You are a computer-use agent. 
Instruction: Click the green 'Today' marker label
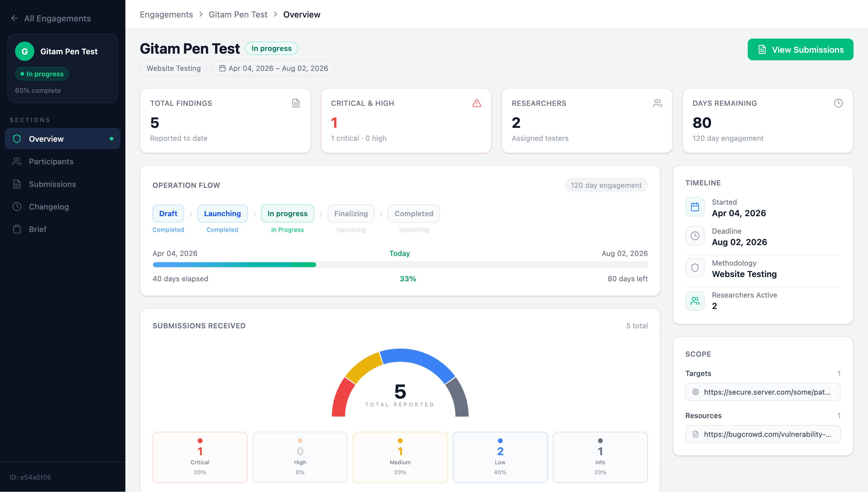(x=400, y=254)
